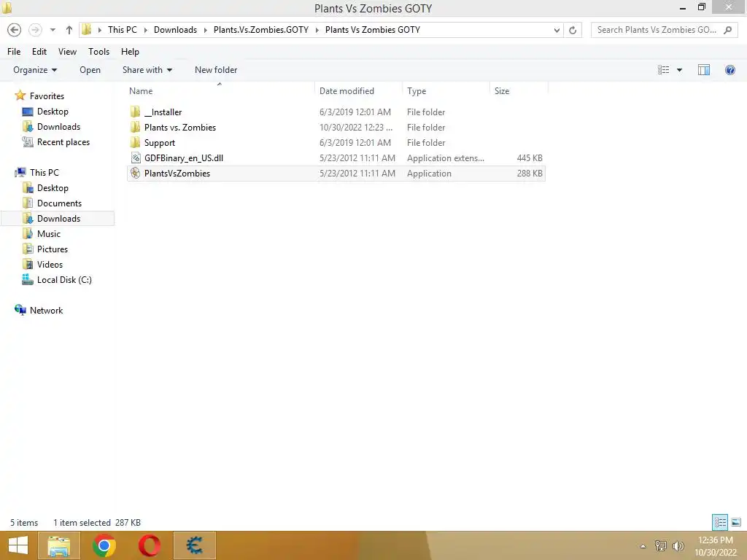
Task: Select the __Installer folder icon
Action: pyautogui.click(x=135, y=112)
